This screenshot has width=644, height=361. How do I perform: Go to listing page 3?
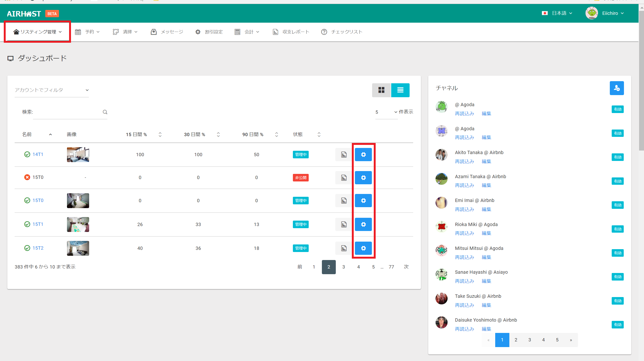(344, 267)
